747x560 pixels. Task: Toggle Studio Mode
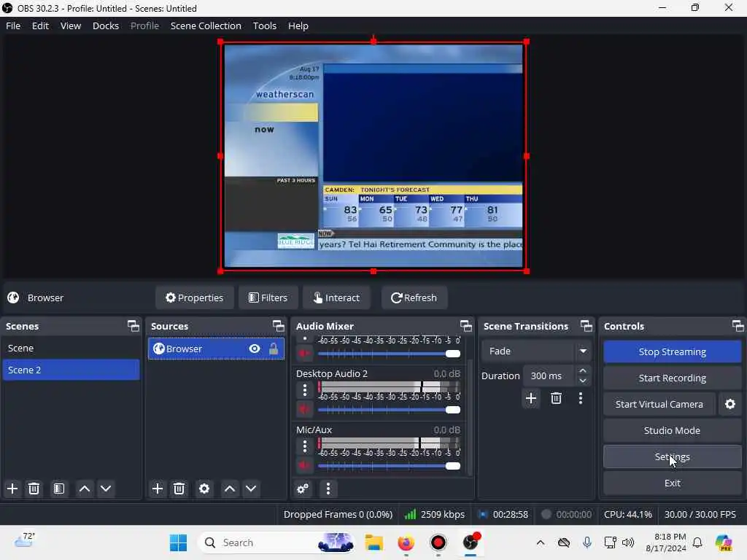coord(672,430)
